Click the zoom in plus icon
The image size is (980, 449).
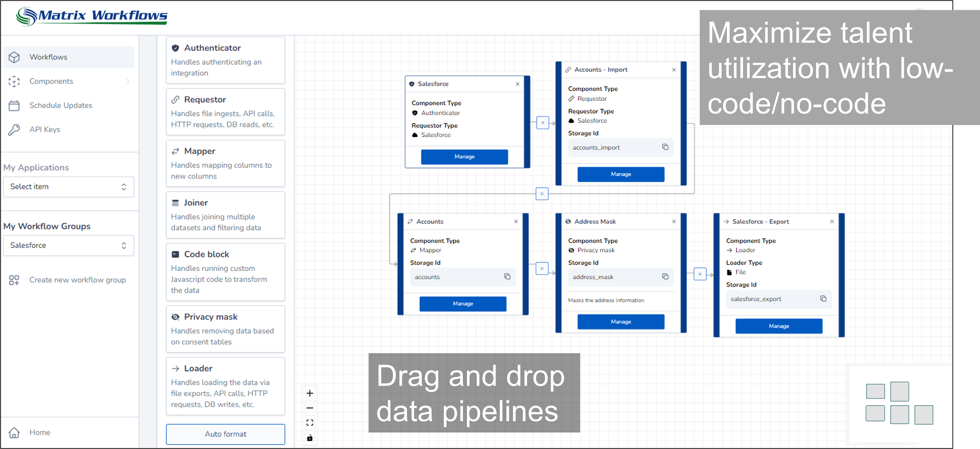(310, 393)
